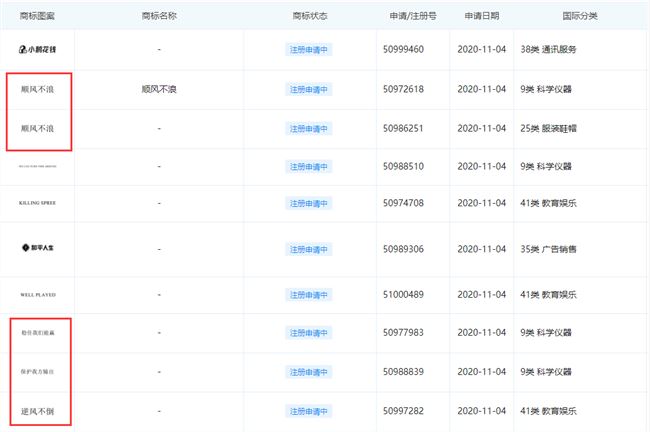The image size is (650, 432).
Task: Click the trademark name 顺风不浪 in the 商标名称 column
Action: pos(159,89)
